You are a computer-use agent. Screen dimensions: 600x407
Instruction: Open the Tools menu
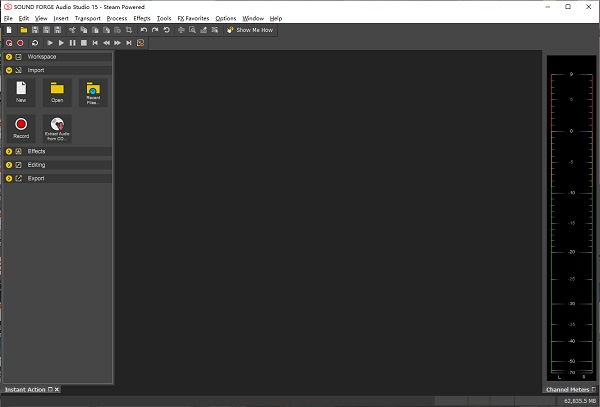[x=164, y=18]
